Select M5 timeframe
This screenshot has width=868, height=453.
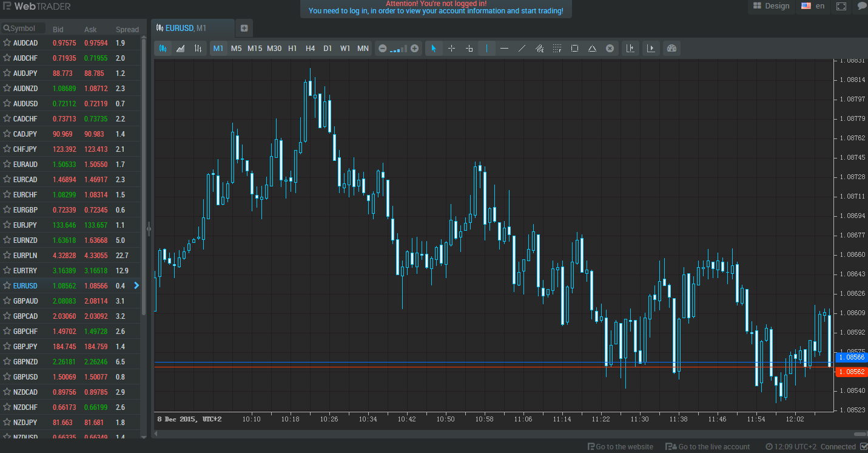pos(236,49)
